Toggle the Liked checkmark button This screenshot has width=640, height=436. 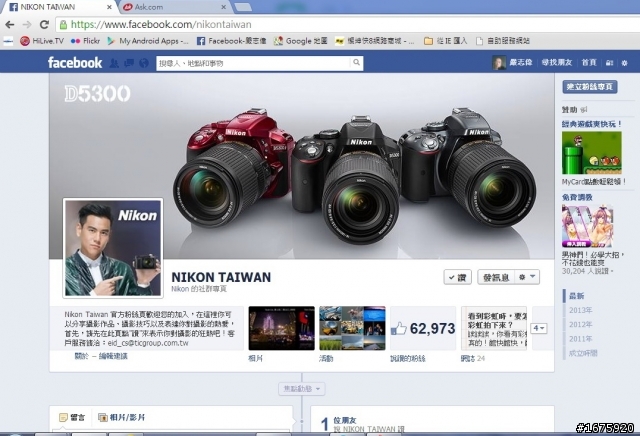click(x=458, y=277)
